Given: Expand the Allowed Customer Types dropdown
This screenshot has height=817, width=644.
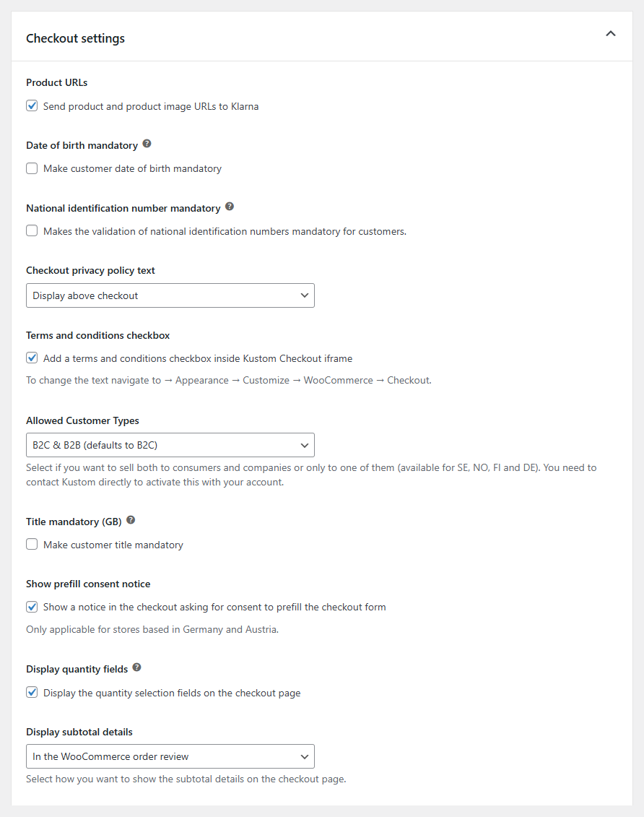Looking at the screenshot, I should [x=170, y=445].
